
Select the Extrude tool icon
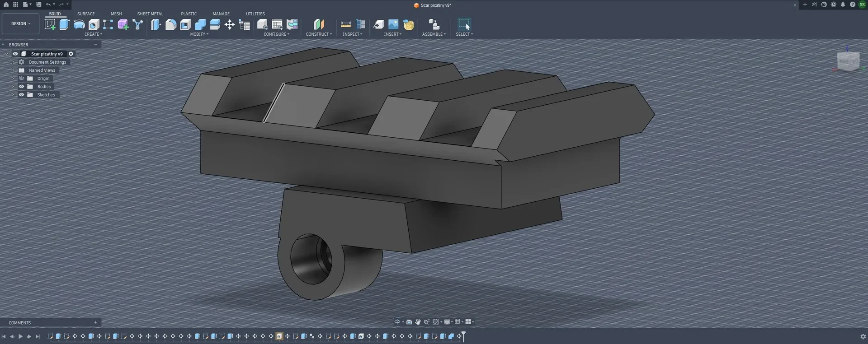pyautogui.click(x=64, y=24)
